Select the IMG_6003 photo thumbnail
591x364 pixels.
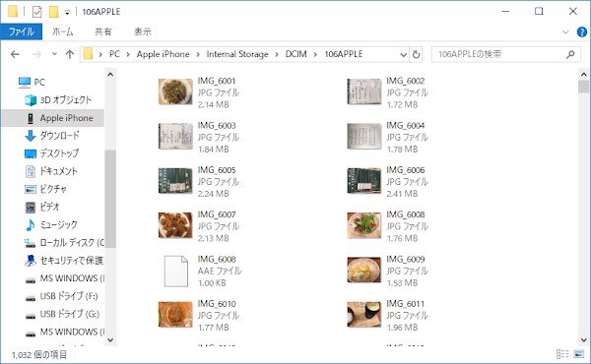(175, 137)
